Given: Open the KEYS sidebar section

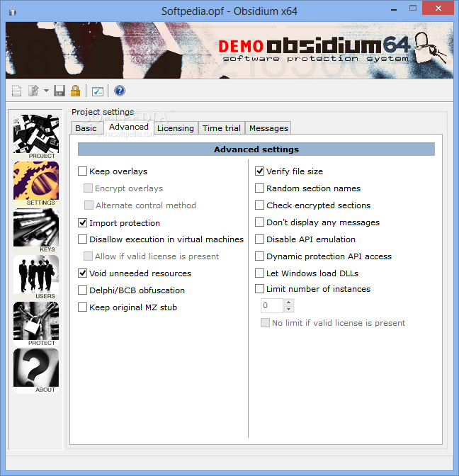Looking at the screenshot, I should click(x=36, y=230).
